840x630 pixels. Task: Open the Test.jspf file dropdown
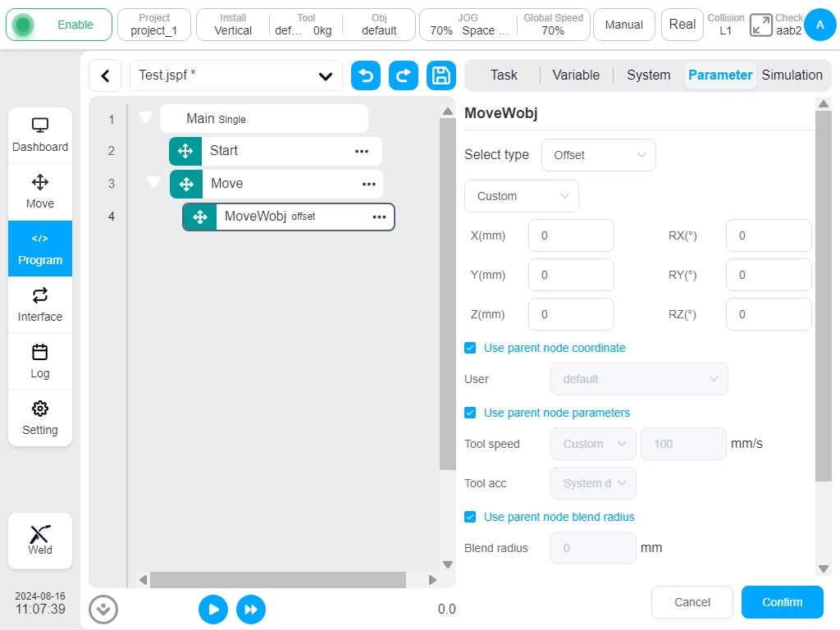[x=235, y=75]
